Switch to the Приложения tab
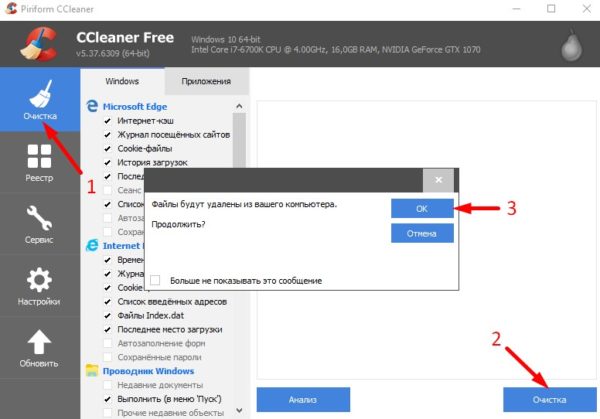600x419 pixels. 206,81
